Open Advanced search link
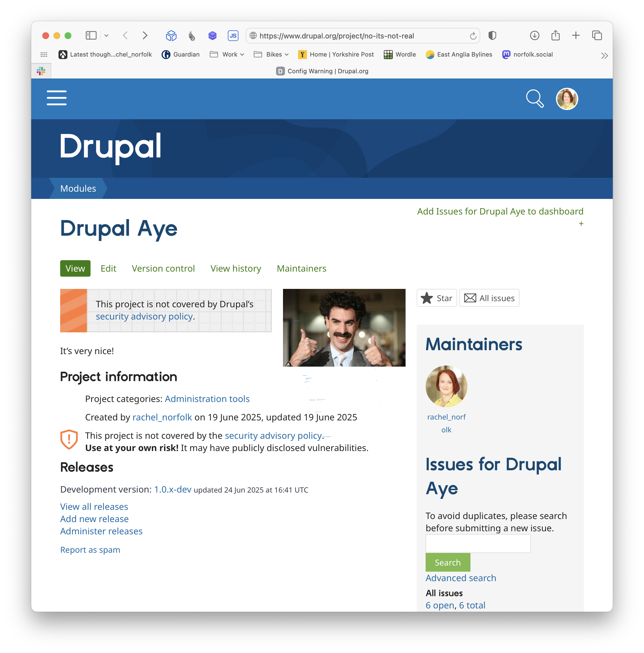 460,578
